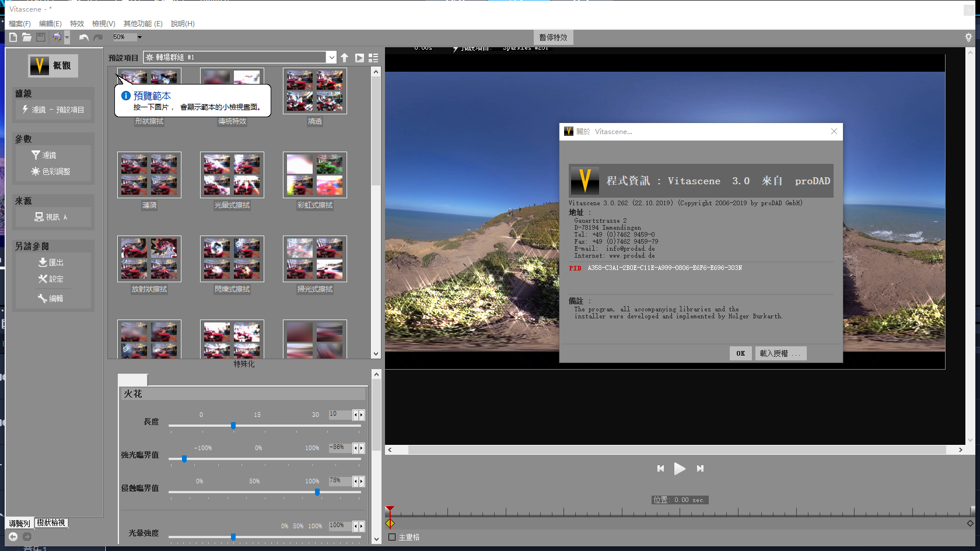980x551 pixels.
Task: Select the 彩虹式擦拭 preset thumbnail
Action: [315, 174]
